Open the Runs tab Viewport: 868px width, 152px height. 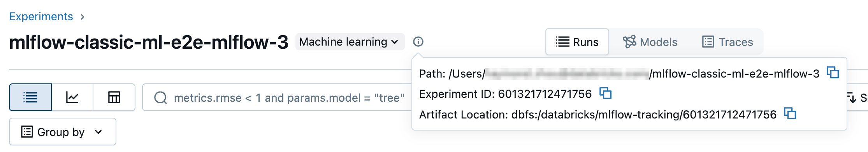pyautogui.click(x=577, y=42)
